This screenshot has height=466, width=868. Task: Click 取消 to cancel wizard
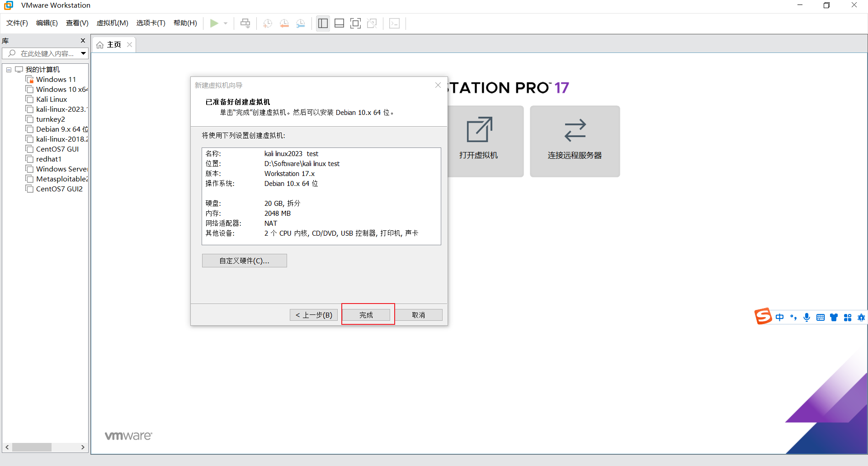[419, 315]
